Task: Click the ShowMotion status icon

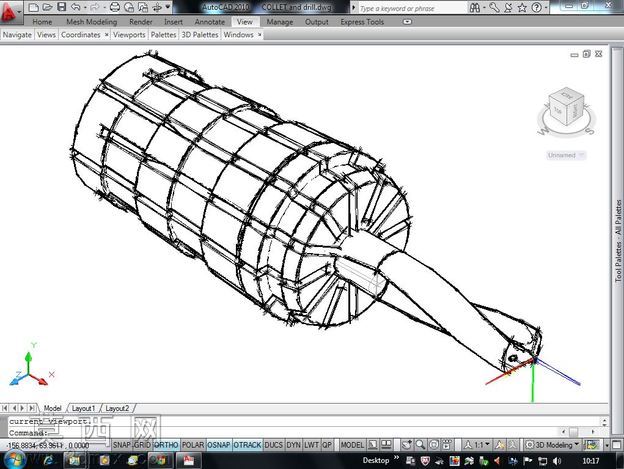Action: coord(447,445)
